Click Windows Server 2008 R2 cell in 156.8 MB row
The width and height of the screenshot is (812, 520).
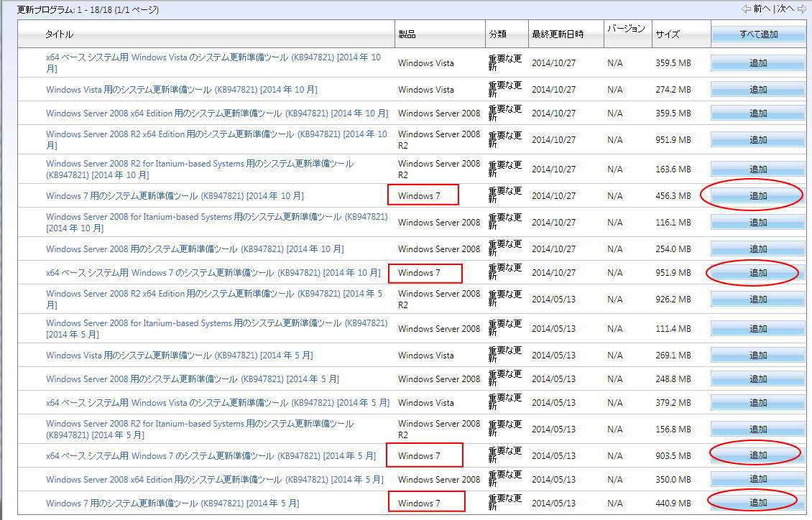coord(439,430)
